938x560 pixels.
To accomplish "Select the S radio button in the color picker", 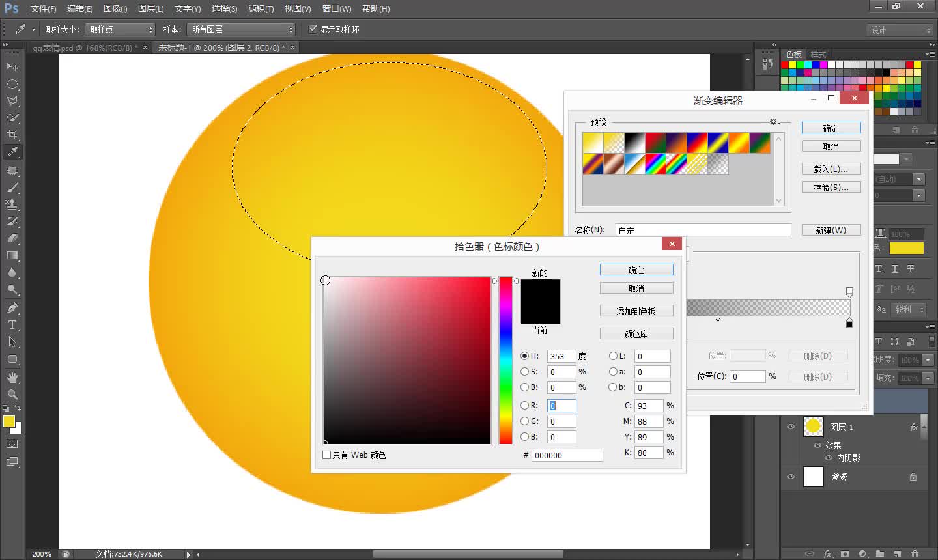I will (525, 372).
